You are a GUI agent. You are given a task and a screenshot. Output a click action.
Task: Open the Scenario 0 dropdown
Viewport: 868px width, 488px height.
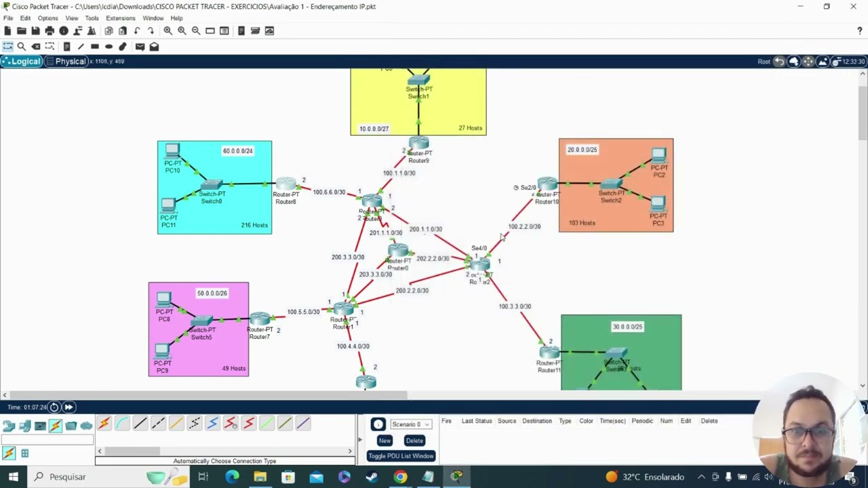(x=410, y=424)
